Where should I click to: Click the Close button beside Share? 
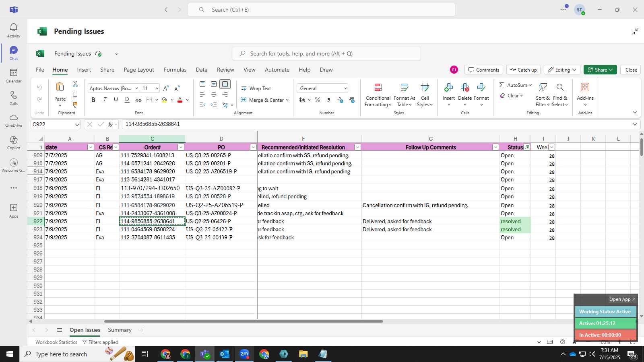pyautogui.click(x=631, y=70)
